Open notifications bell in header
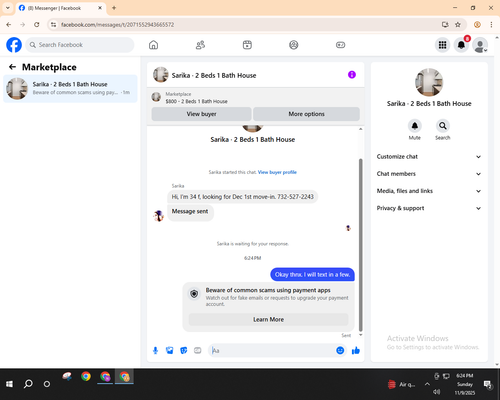 pos(461,45)
